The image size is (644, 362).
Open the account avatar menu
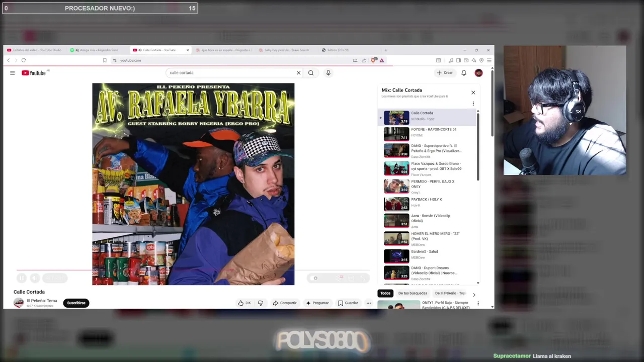[478, 73]
